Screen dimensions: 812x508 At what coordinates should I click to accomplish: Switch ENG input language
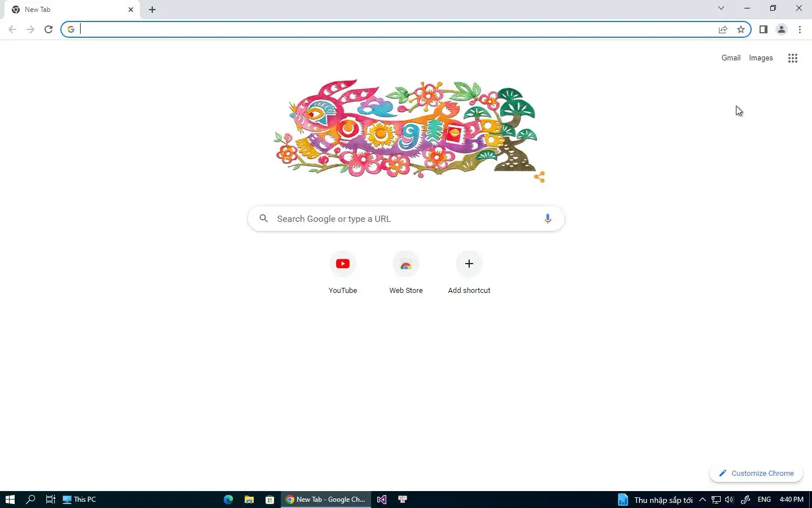764,500
